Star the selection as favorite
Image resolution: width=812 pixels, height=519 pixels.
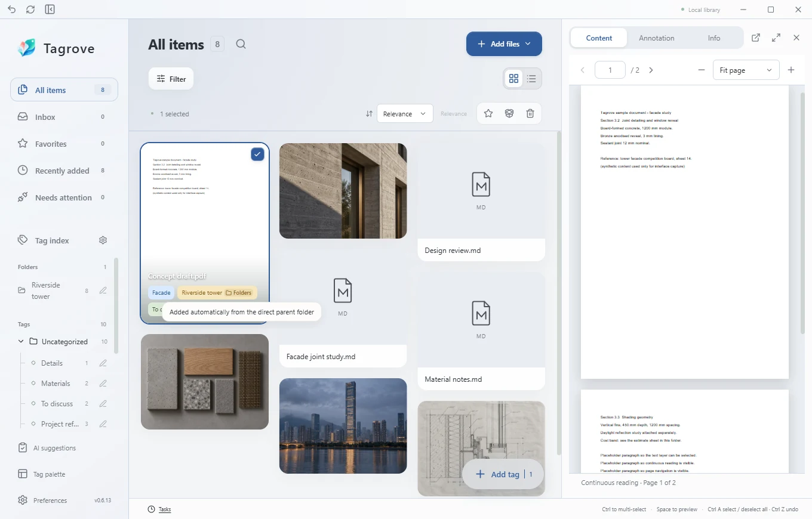[x=488, y=113]
